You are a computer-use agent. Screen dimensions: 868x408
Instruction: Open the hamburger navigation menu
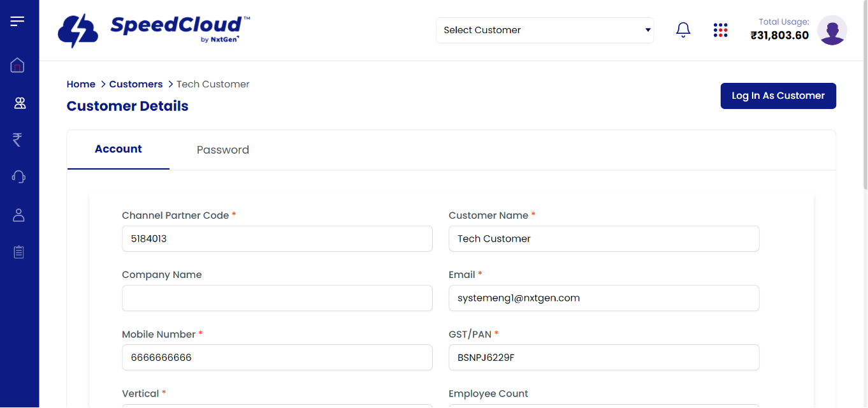pos(18,20)
